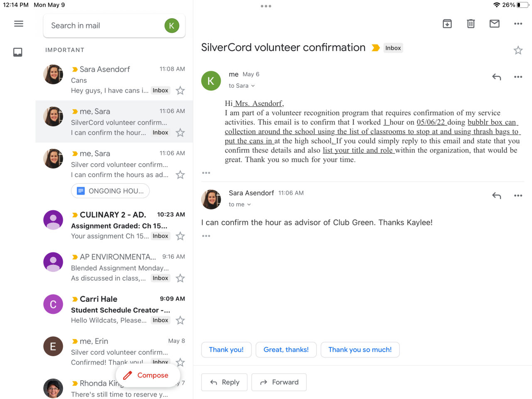This screenshot has height=399, width=532.
Task: Show trimmed content under Sara's reply
Action: tap(206, 236)
